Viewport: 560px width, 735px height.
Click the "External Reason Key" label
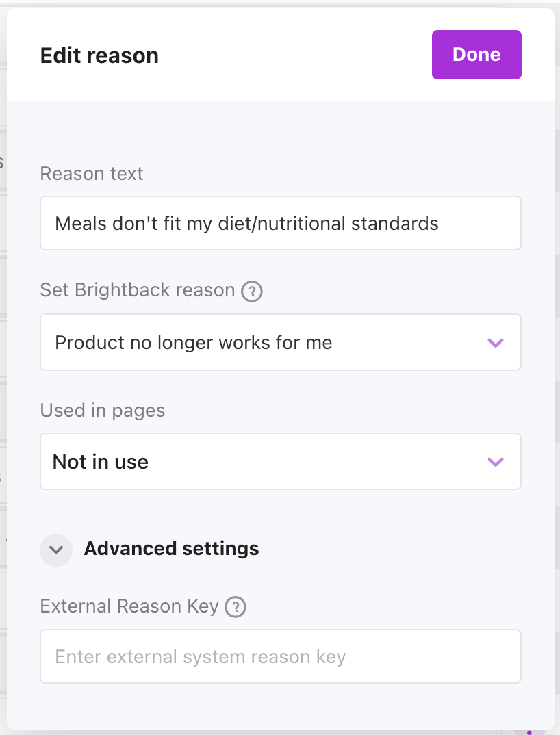[x=129, y=606]
